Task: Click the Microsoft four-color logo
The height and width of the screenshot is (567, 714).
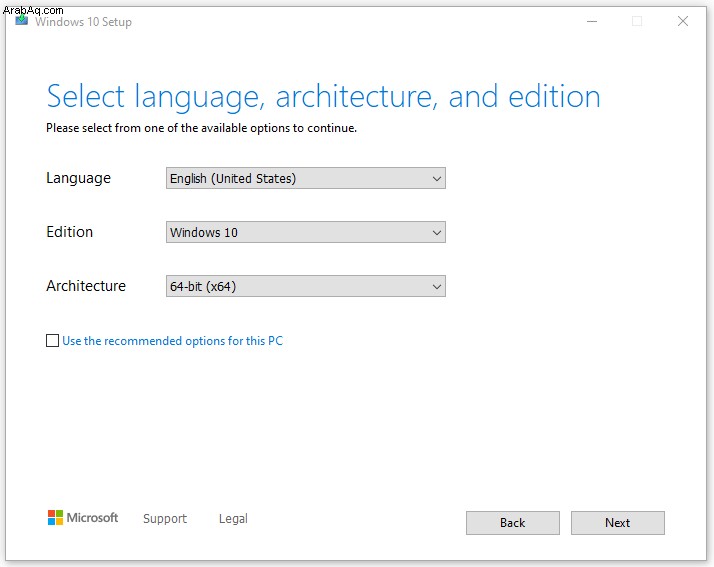Action: tap(55, 517)
